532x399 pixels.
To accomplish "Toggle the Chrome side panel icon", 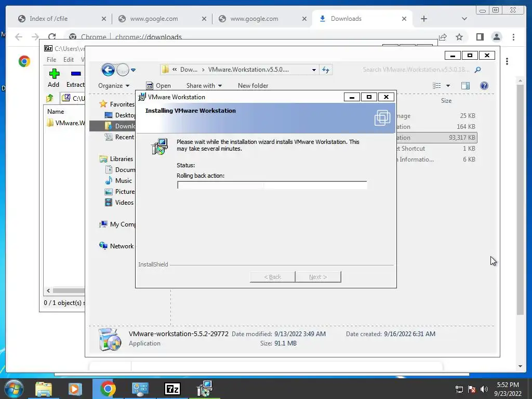I will pyautogui.click(x=480, y=37).
